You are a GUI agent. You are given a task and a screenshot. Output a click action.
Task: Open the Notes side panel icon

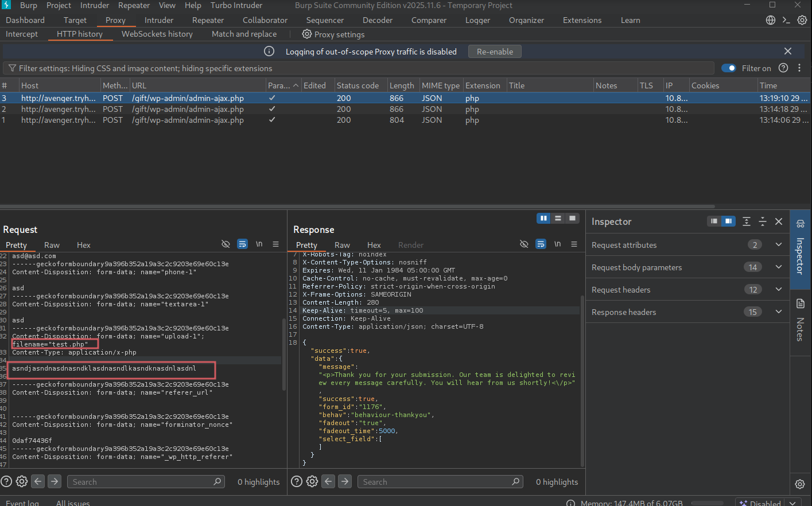coord(801,304)
